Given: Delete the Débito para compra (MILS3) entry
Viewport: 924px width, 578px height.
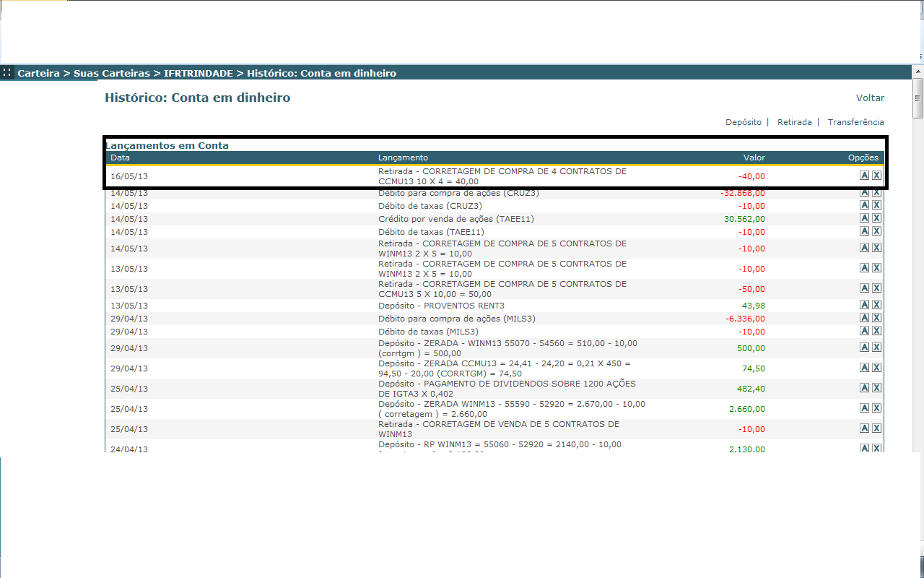Looking at the screenshot, I should [x=876, y=318].
